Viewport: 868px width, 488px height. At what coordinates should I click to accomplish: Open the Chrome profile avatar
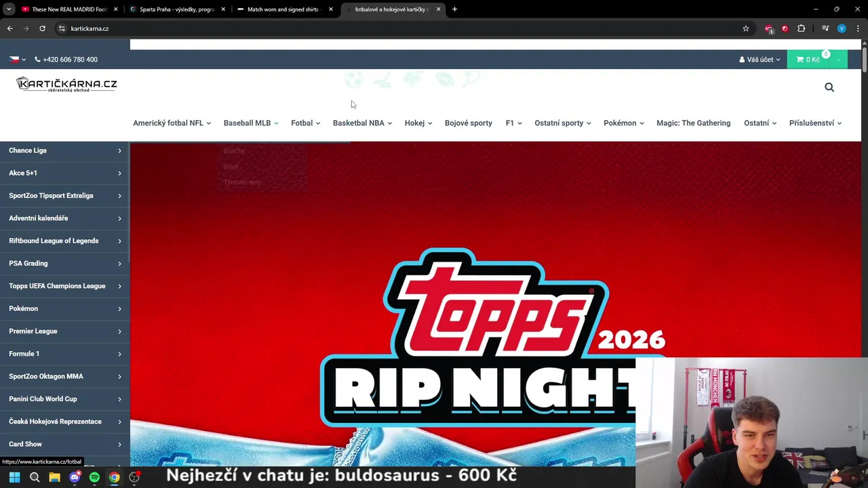click(842, 28)
